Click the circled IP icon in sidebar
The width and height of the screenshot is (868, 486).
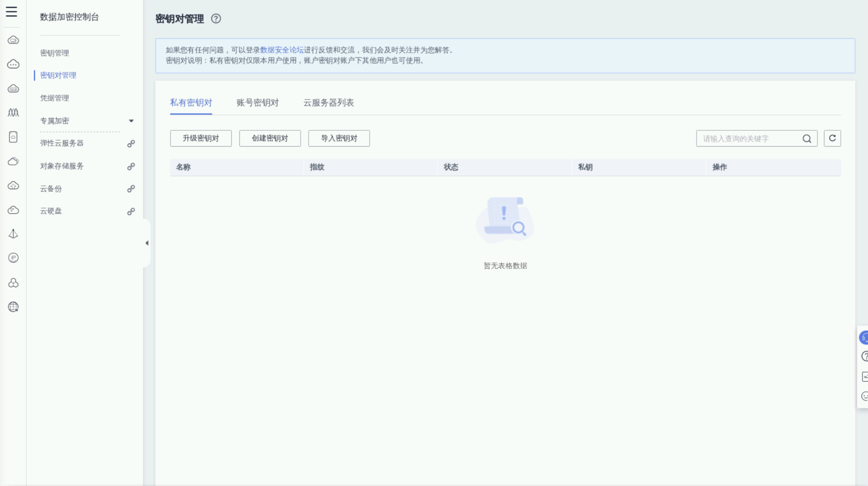[x=13, y=258]
